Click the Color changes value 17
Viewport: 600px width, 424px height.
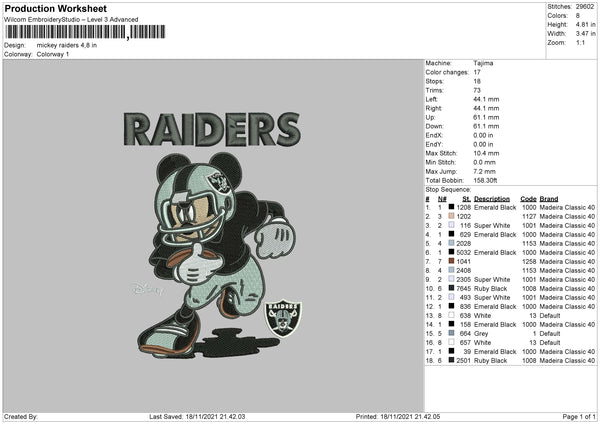click(477, 72)
